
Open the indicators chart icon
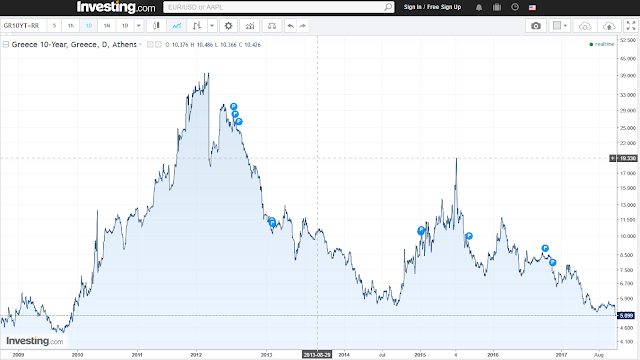click(250, 26)
